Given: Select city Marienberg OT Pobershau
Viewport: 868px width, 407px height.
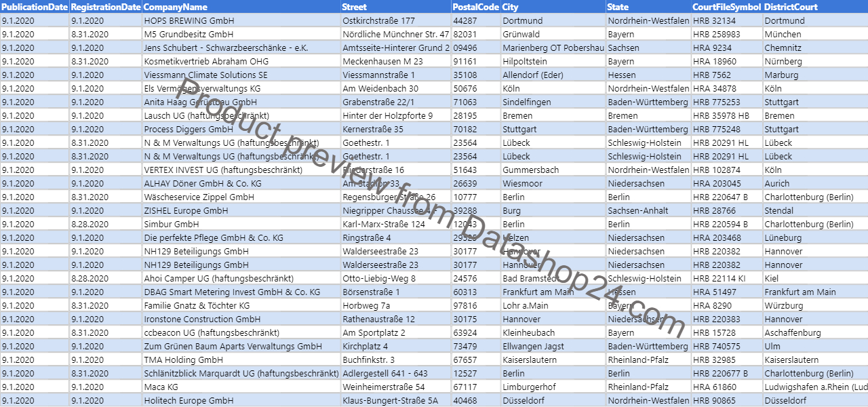Looking at the screenshot, I should [553, 47].
